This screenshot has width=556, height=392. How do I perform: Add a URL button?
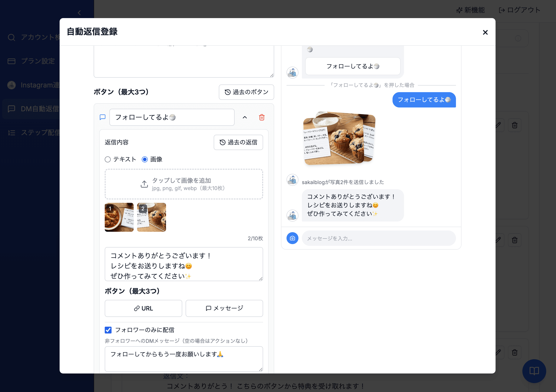pyautogui.click(x=143, y=308)
